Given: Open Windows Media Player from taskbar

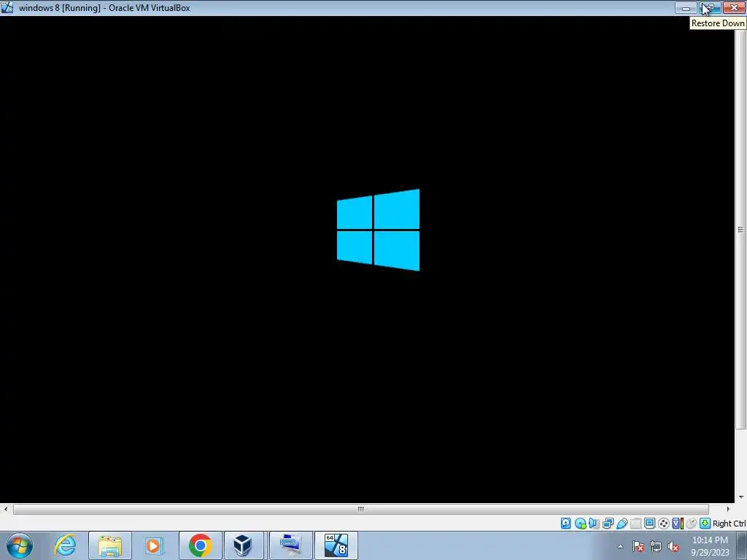Looking at the screenshot, I should tap(154, 545).
